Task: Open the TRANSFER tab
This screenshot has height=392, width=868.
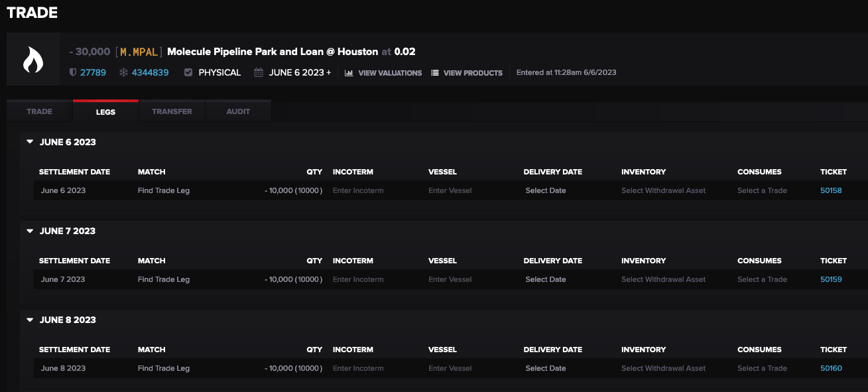Action: point(172,111)
